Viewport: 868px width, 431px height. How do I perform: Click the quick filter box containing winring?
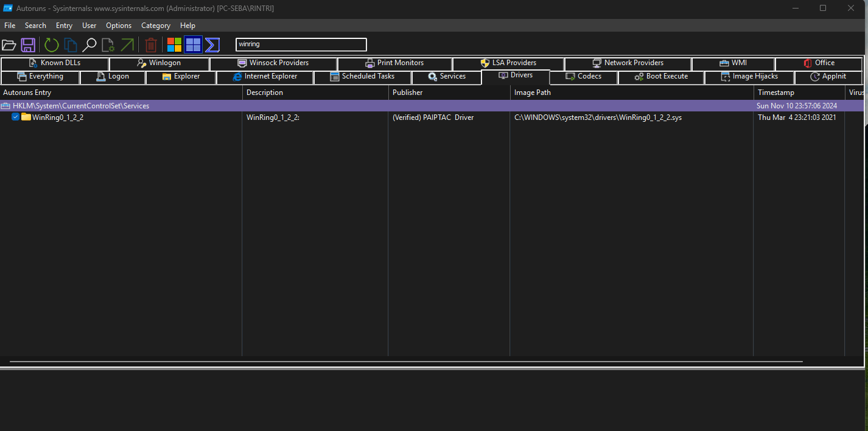click(x=301, y=44)
